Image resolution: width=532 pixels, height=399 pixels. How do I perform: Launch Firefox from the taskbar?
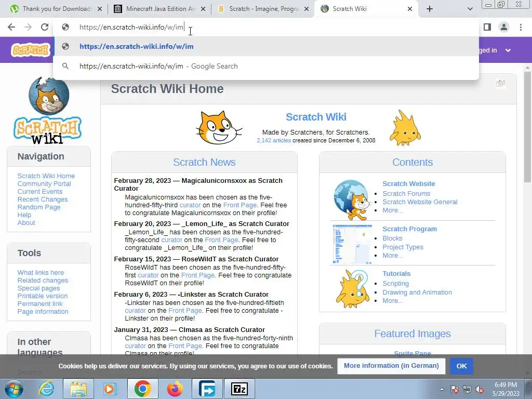[175, 389]
